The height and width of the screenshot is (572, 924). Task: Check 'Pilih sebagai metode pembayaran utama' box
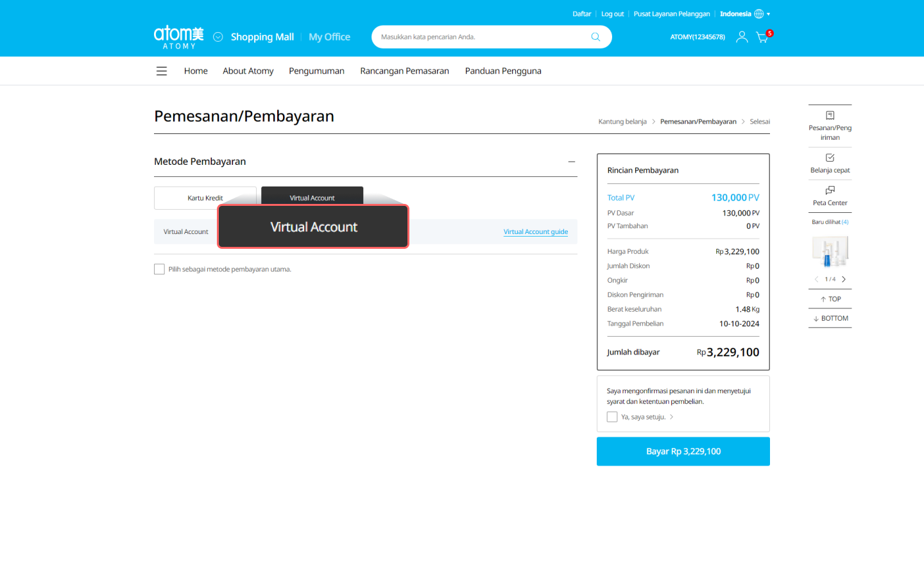159,269
